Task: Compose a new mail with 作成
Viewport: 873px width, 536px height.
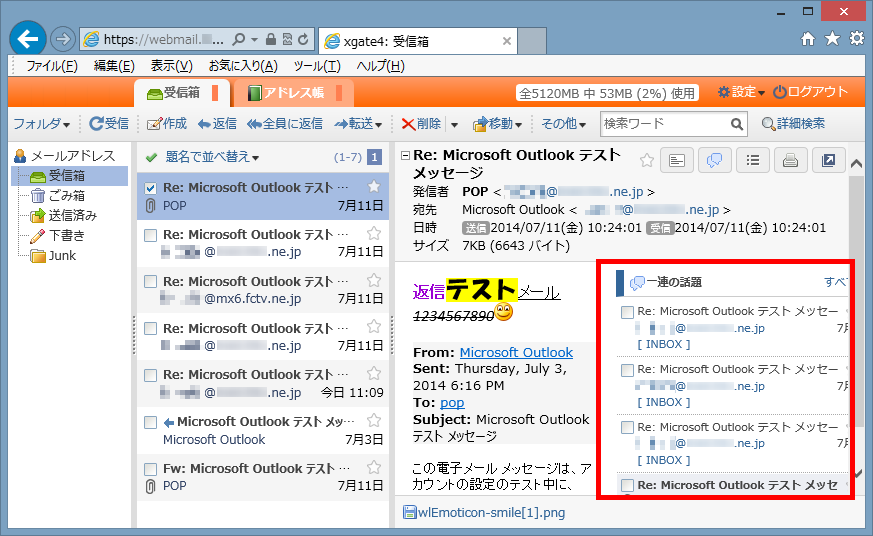Action: click(x=166, y=124)
